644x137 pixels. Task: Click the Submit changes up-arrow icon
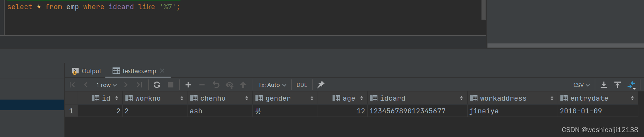243,85
